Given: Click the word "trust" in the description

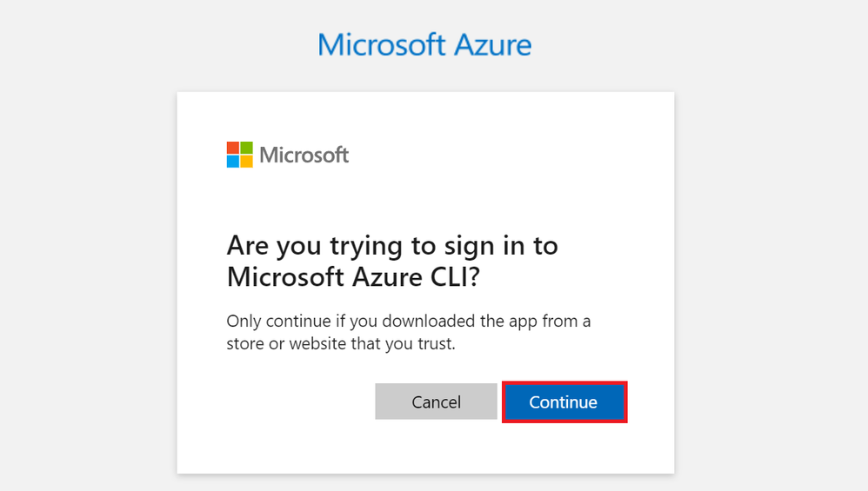Looking at the screenshot, I should [x=433, y=344].
